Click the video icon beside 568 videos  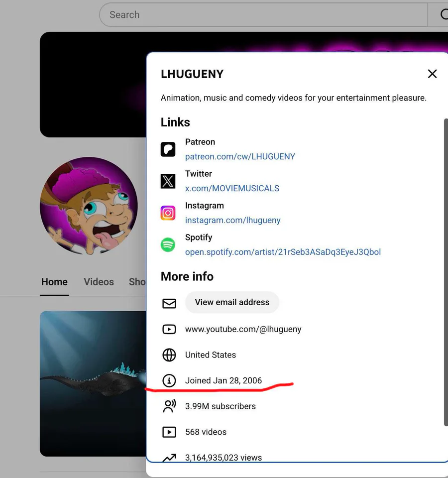[169, 432]
